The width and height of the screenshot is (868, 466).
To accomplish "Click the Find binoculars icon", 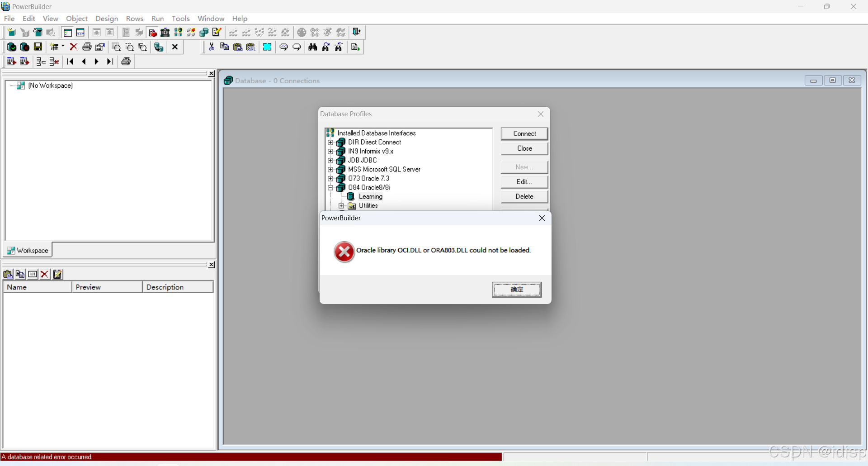I will 313,47.
